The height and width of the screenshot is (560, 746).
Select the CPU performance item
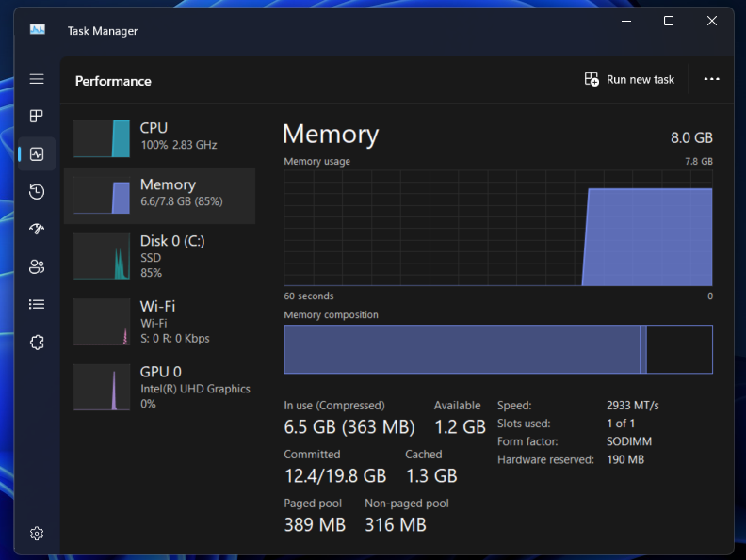click(x=160, y=136)
